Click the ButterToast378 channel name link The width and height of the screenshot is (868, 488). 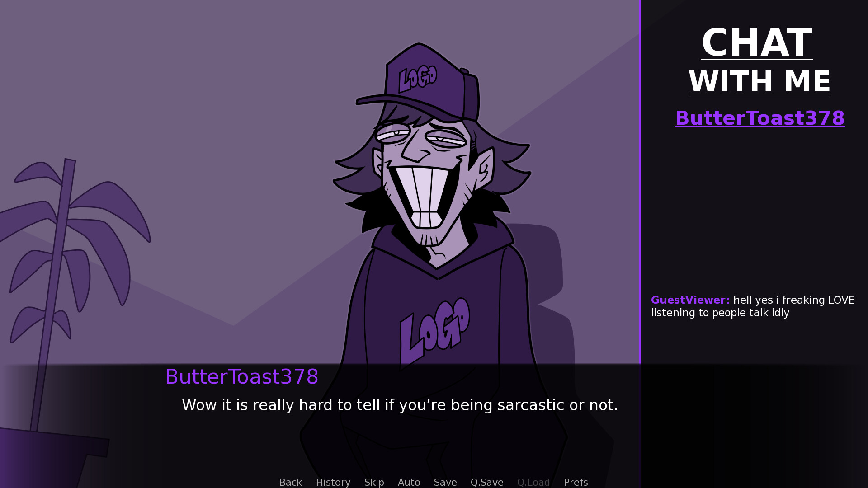point(759,118)
